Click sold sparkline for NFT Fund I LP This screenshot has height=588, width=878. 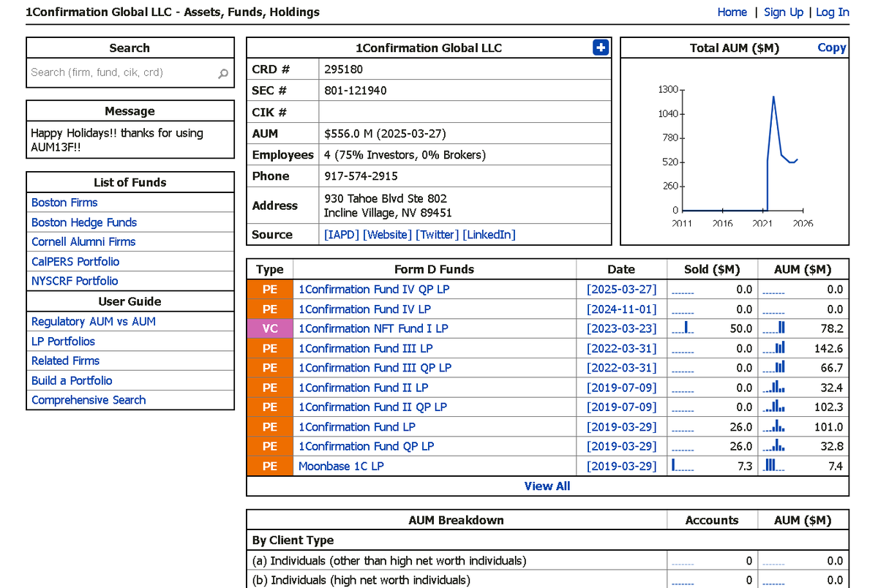click(683, 328)
